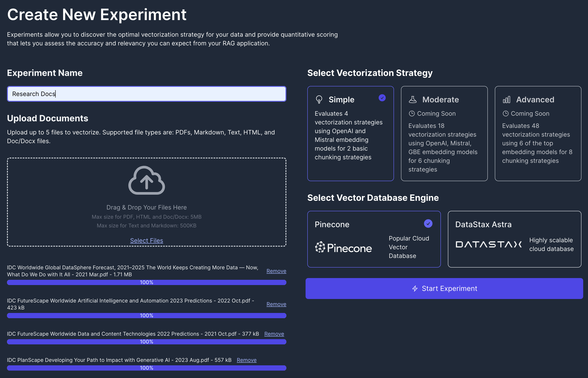Click the clock icon under Moderate

412,114
